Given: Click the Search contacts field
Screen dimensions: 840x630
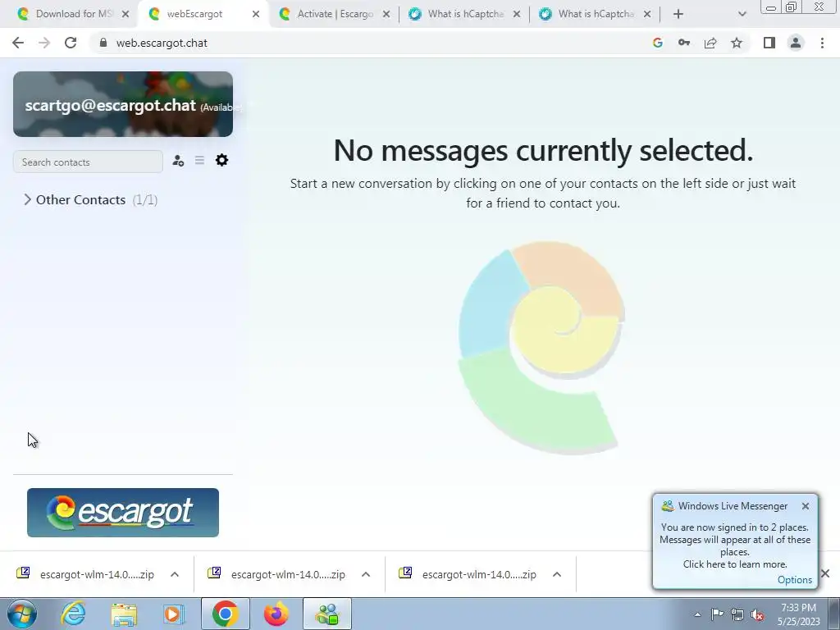Looking at the screenshot, I should [88, 162].
